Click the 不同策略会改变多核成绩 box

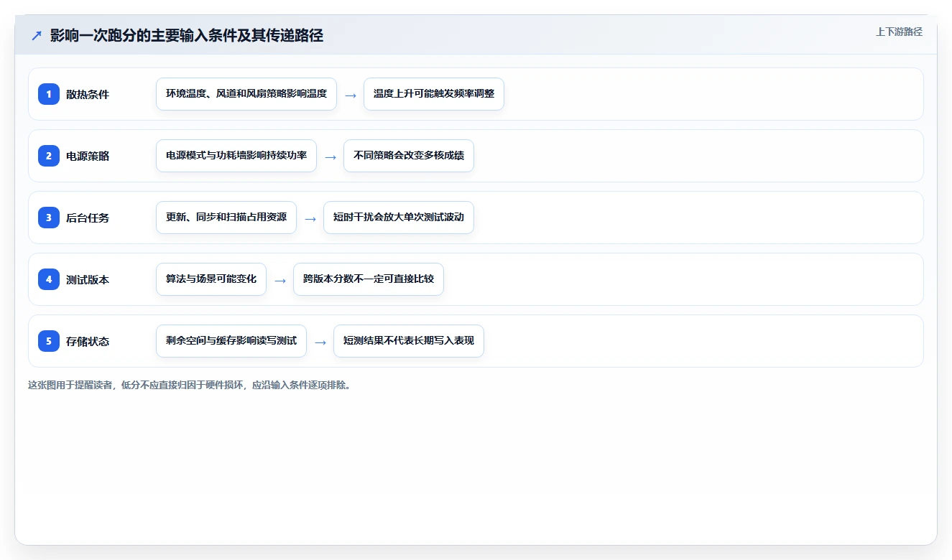click(409, 156)
